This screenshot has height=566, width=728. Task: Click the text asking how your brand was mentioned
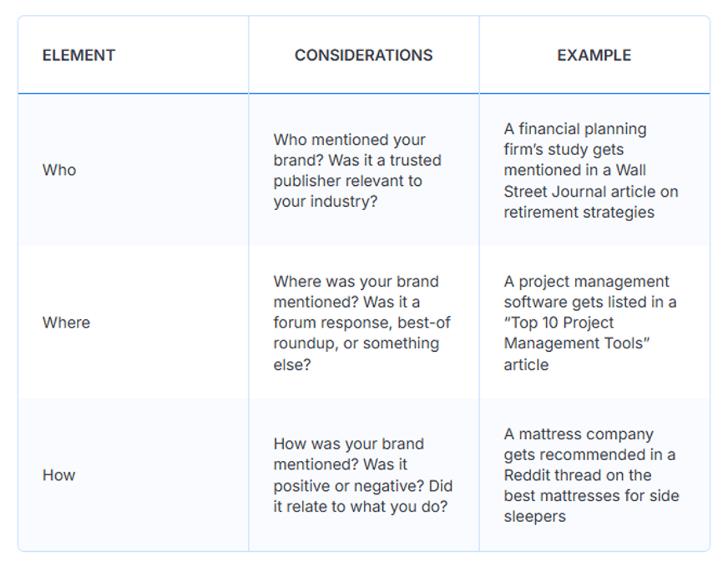[363, 475]
